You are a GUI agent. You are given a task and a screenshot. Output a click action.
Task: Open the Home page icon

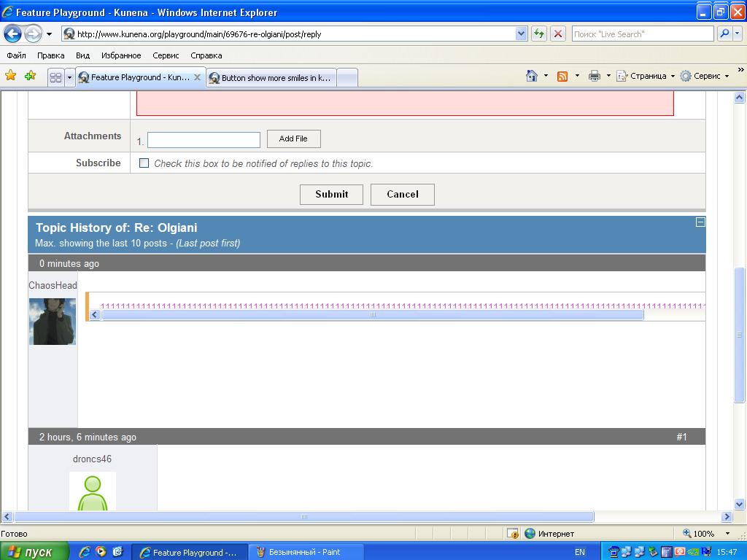click(x=532, y=76)
